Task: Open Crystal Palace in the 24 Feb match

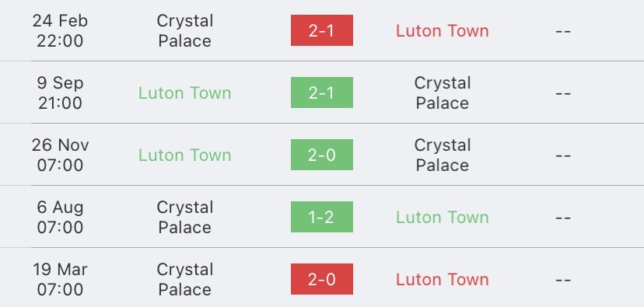Action: pos(185,31)
